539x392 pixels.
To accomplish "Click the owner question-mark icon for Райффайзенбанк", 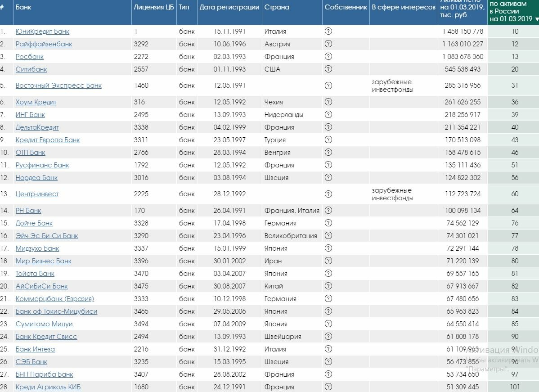I will (x=328, y=44).
